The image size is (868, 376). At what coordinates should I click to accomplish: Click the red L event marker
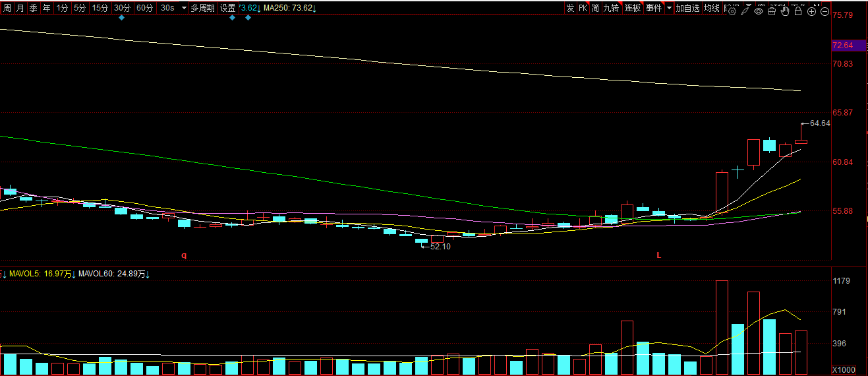(x=658, y=255)
